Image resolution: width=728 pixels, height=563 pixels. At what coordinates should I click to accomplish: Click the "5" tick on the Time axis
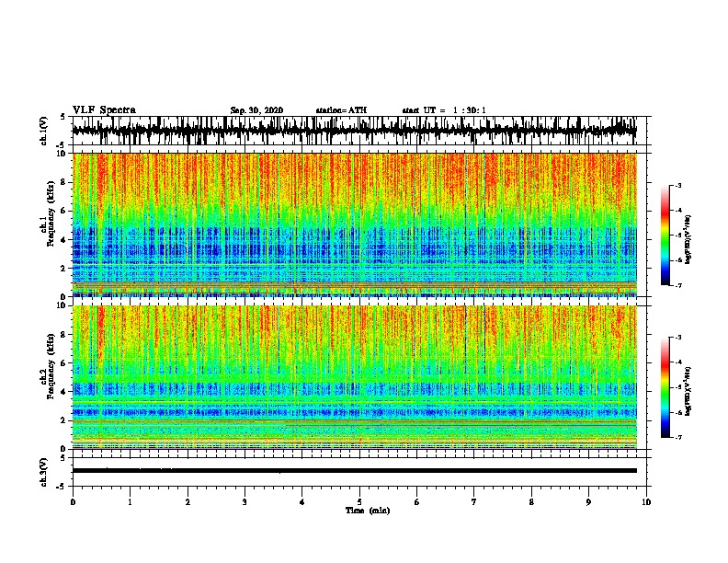(359, 502)
